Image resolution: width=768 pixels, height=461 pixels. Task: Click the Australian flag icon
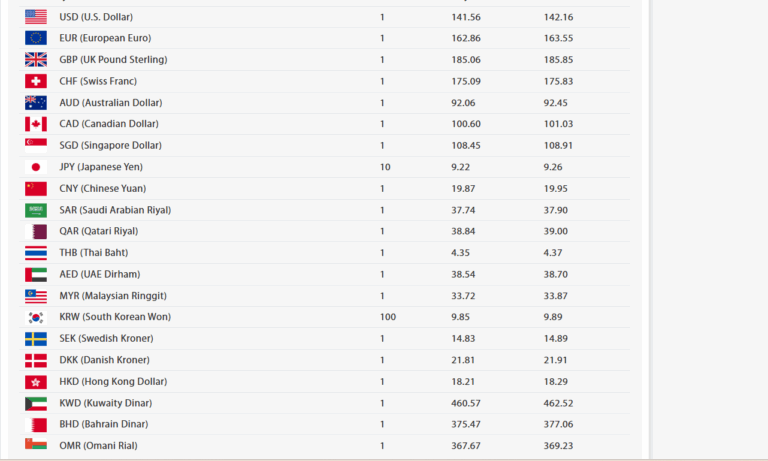click(x=36, y=103)
